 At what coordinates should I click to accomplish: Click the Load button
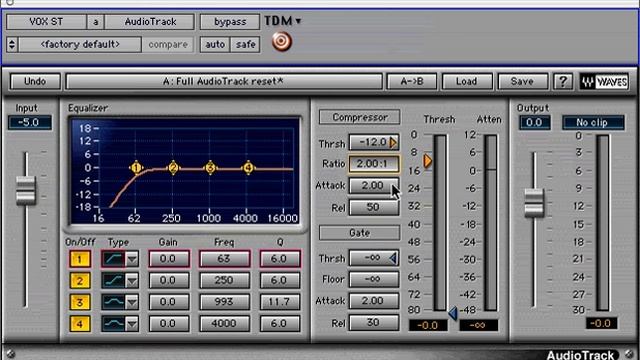coord(467,82)
